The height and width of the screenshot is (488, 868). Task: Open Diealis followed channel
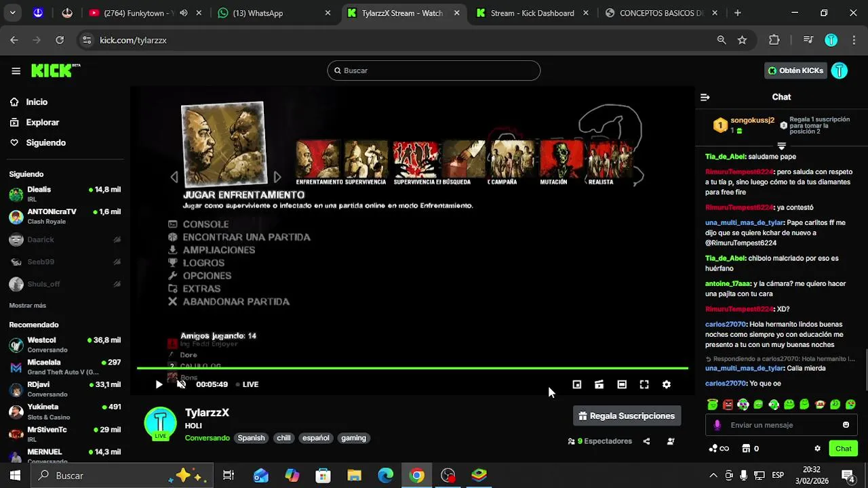point(65,195)
